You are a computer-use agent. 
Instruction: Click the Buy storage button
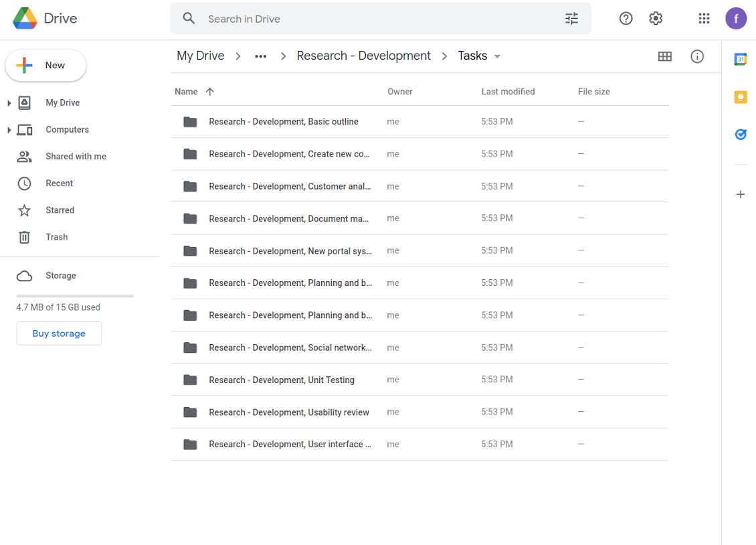pos(59,333)
